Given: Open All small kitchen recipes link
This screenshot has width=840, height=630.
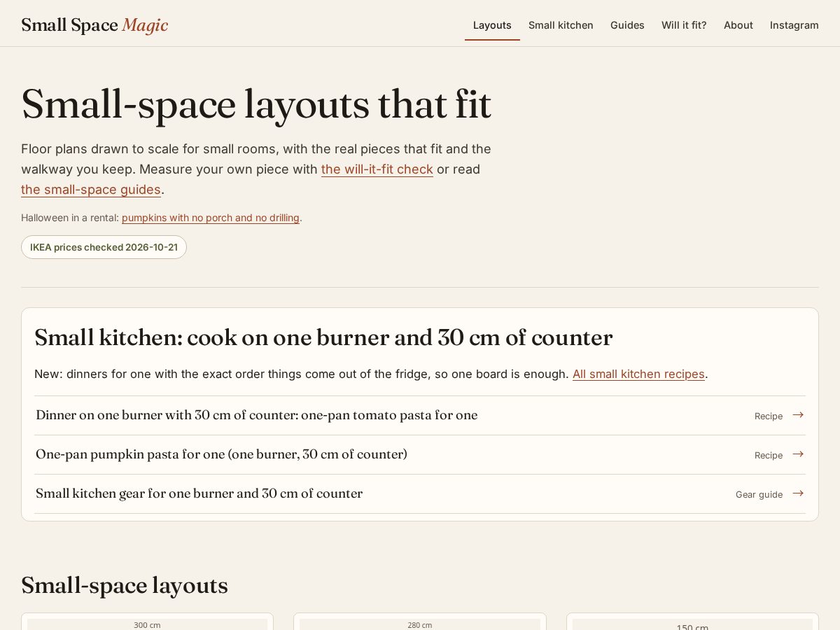Looking at the screenshot, I should pos(638,374).
